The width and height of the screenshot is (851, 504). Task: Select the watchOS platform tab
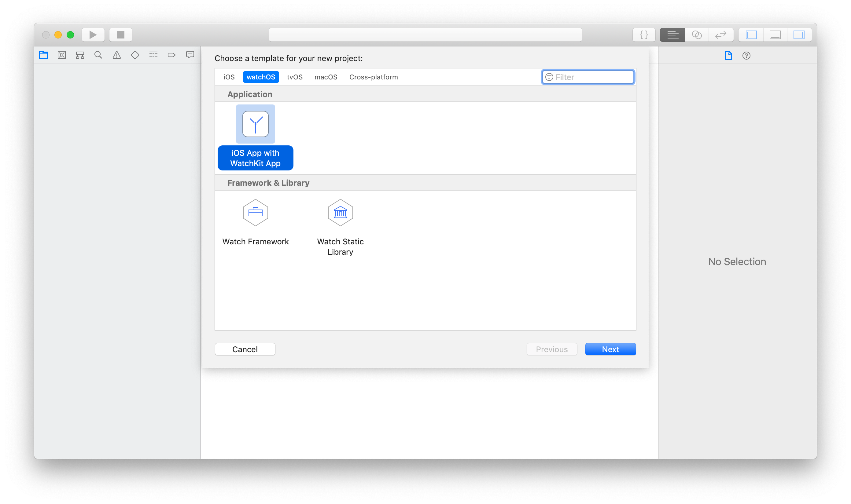coord(261,77)
